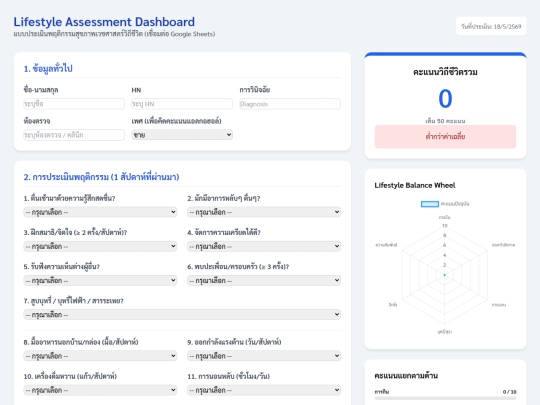Image resolution: width=540 pixels, height=405 pixels.
Task: Open dropdown for question 8 มื้ออาหารนอกบ้าน
Action: coord(100,355)
